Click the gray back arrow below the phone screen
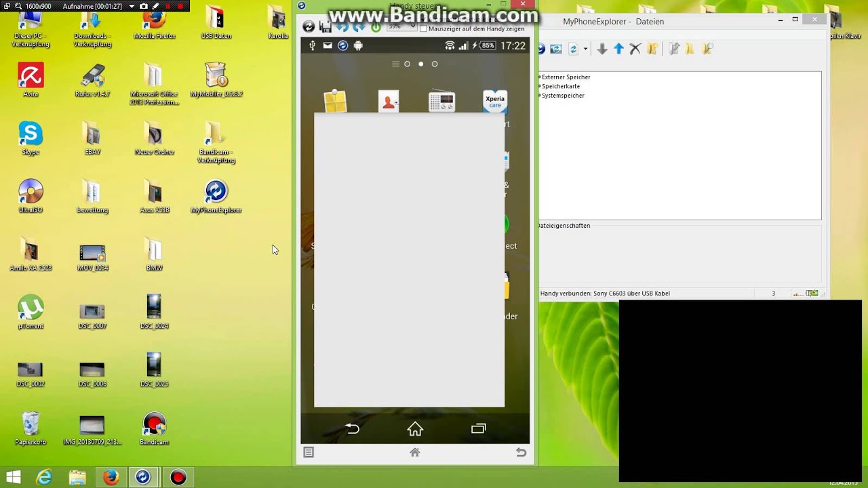 click(521, 452)
